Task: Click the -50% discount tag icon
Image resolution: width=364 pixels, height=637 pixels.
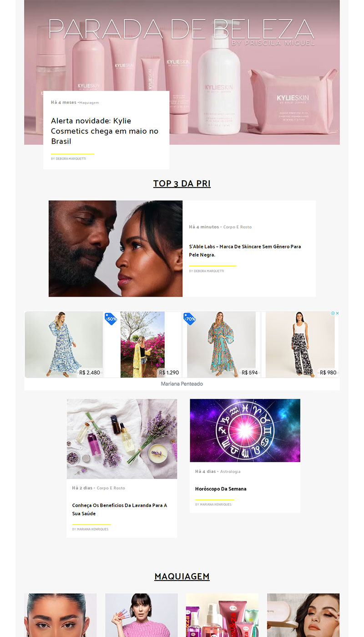Action: tap(111, 319)
